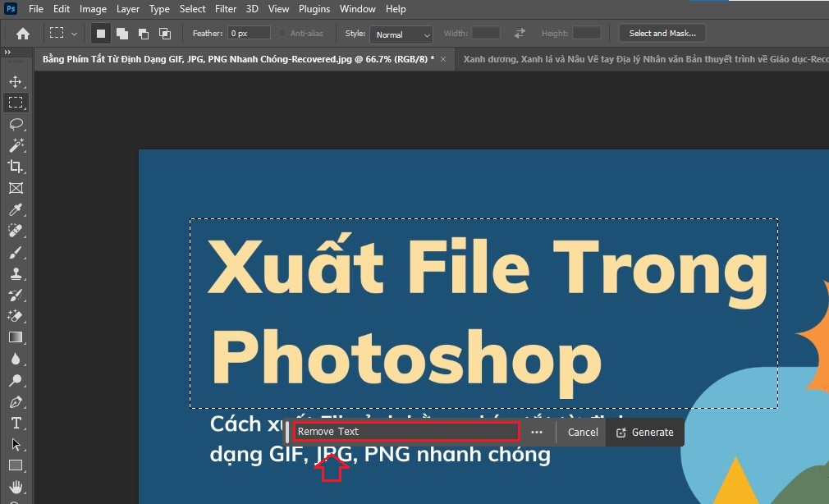The image size is (829, 504).
Task: Open the Plugins menu
Action: pos(314,9)
